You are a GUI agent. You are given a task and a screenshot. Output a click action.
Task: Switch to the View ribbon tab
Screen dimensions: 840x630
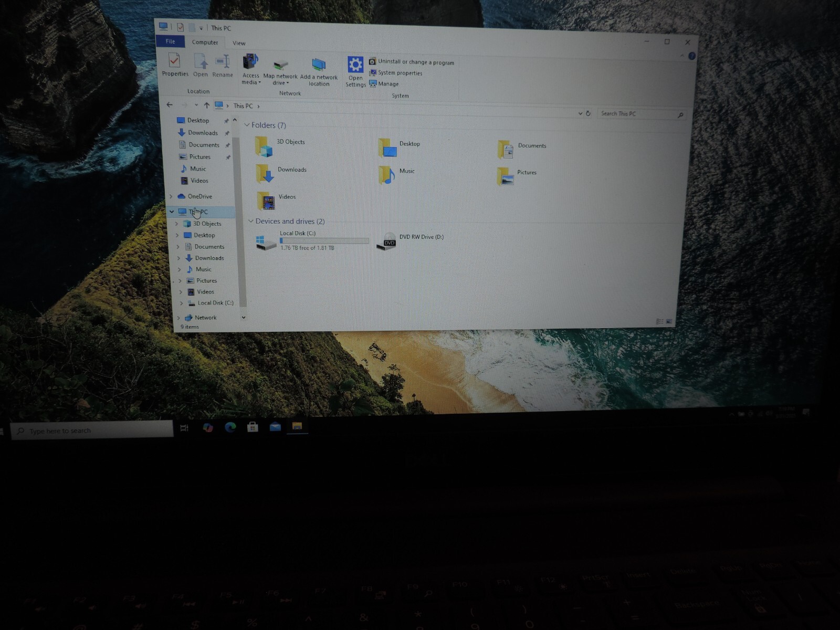pyautogui.click(x=239, y=43)
